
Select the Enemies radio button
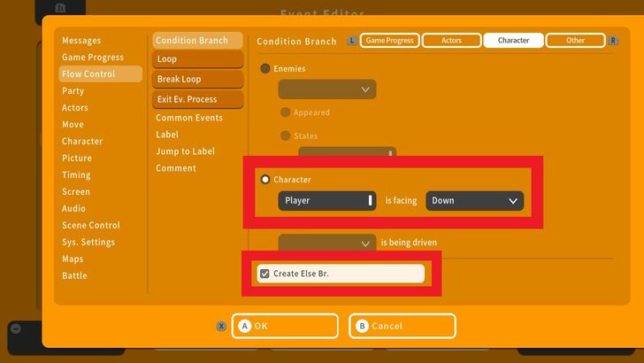pos(265,68)
